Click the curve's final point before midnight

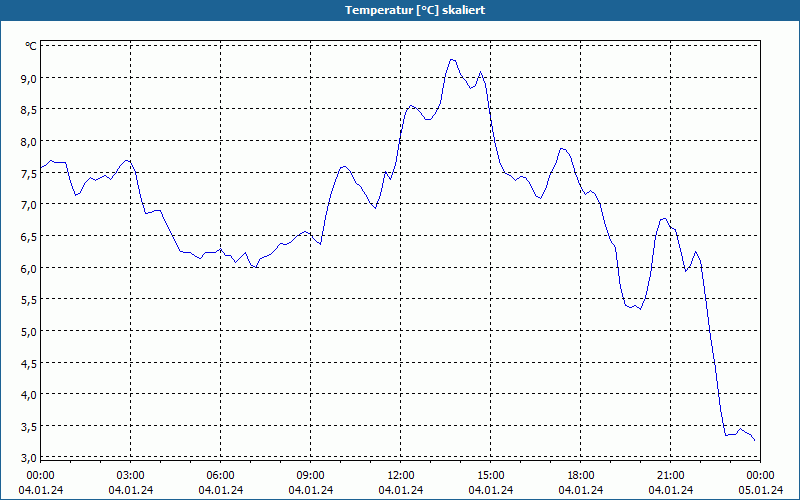(x=755, y=440)
